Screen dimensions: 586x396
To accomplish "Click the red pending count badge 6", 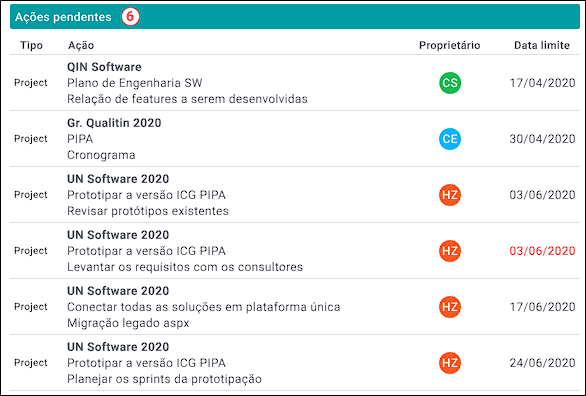I will (130, 17).
